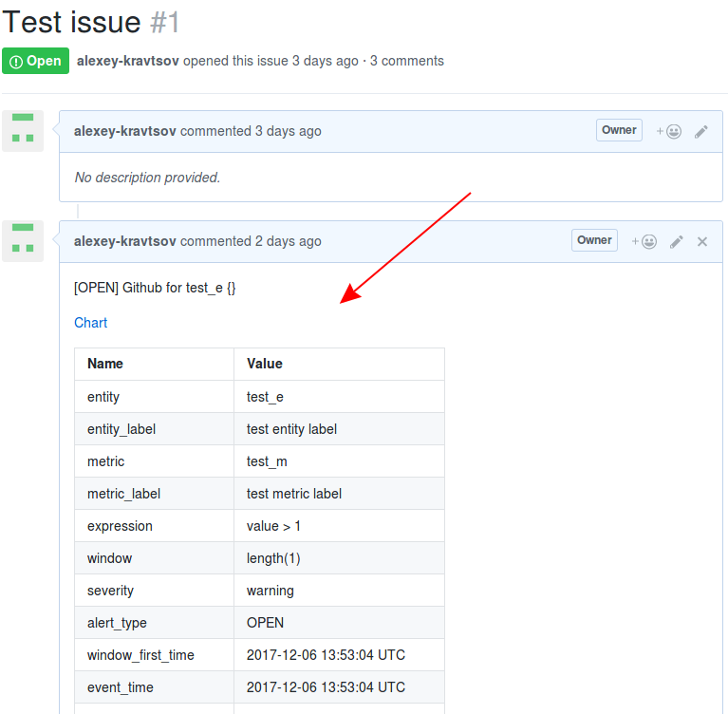Edit second comment with pencil icon
The height and width of the screenshot is (714, 728).
tap(677, 241)
